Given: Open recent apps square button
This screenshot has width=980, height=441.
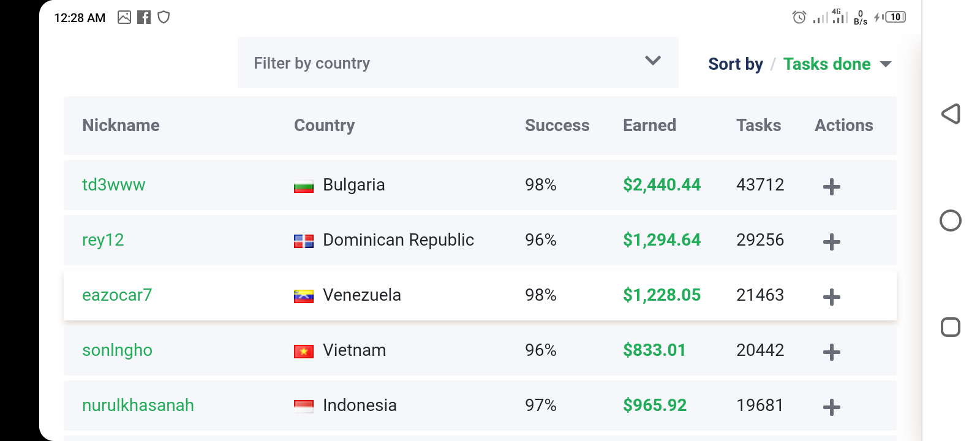Looking at the screenshot, I should 950,327.
